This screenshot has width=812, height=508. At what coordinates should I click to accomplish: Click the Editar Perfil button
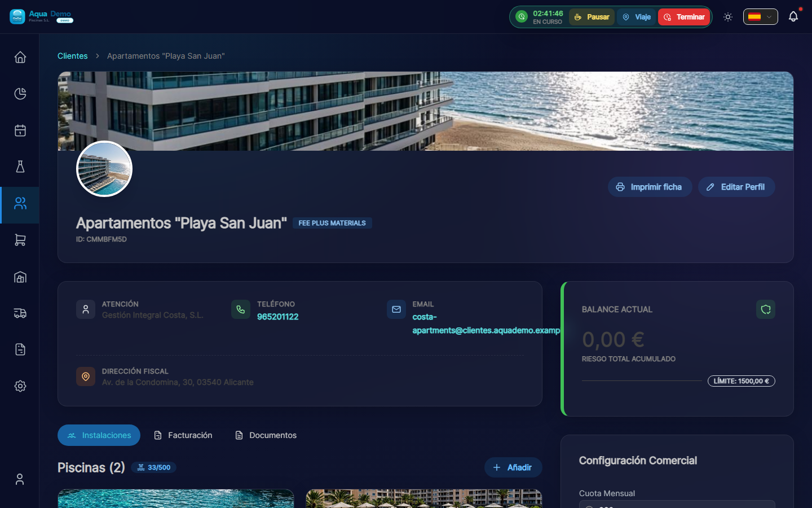pyautogui.click(x=736, y=187)
